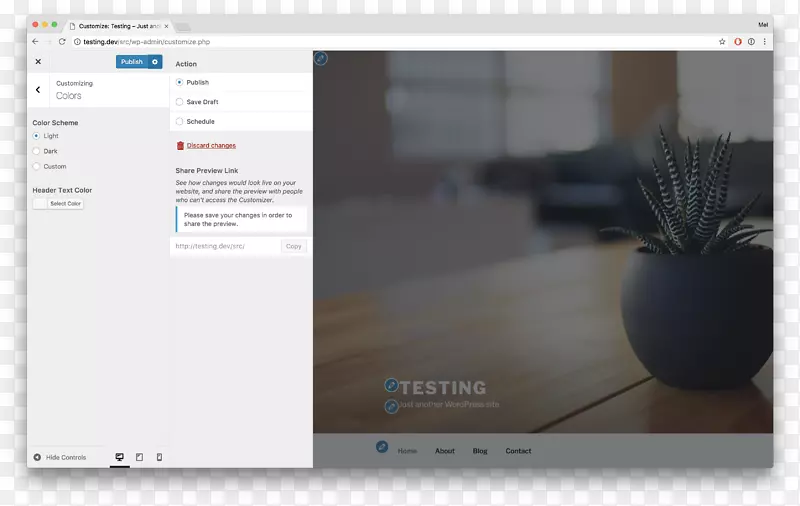
Task: Reload the page with the browser refresh icon
Action: coord(62,42)
